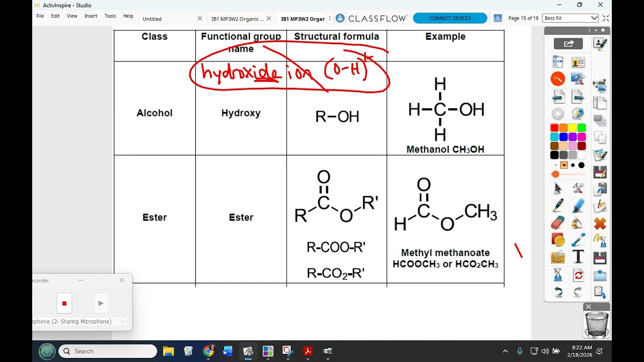The height and width of the screenshot is (362, 644).
Task: Go to the next page
Action: pos(578,96)
